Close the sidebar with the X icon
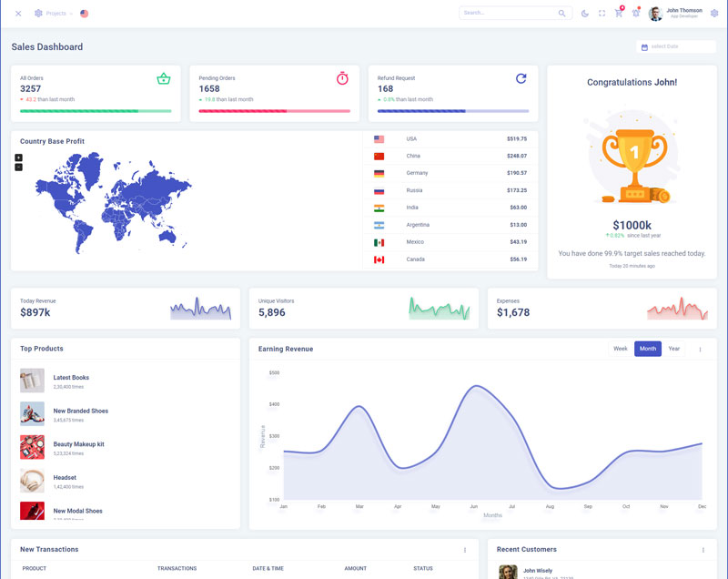 coord(18,14)
